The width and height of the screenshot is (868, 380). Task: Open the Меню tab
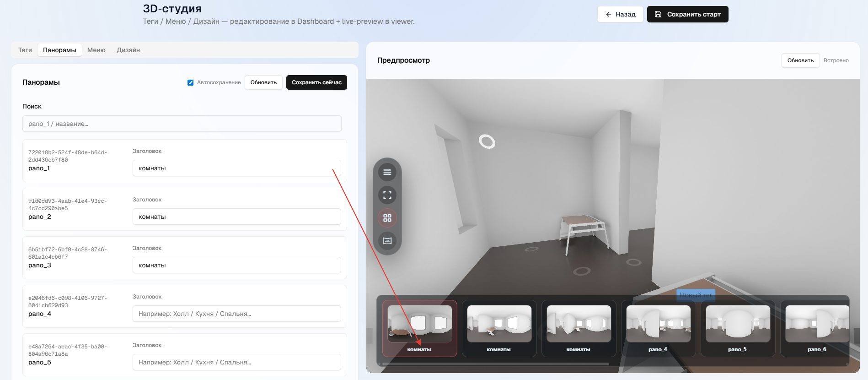pos(96,50)
